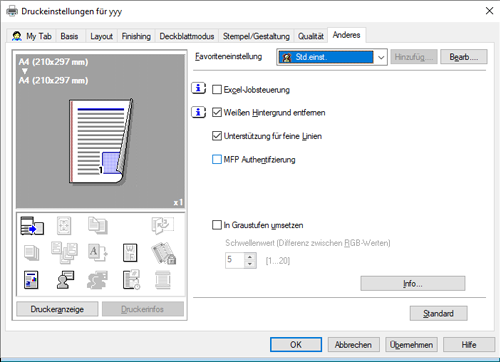This screenshot has width=500, height=362.
Task: Restore defaults with the Standard button
Action: coord(438,313)
